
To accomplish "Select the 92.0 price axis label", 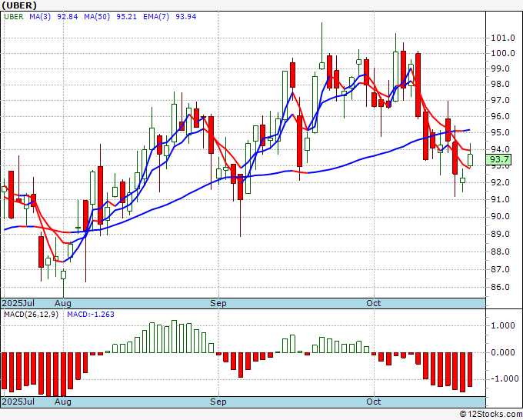I will 500,182.
